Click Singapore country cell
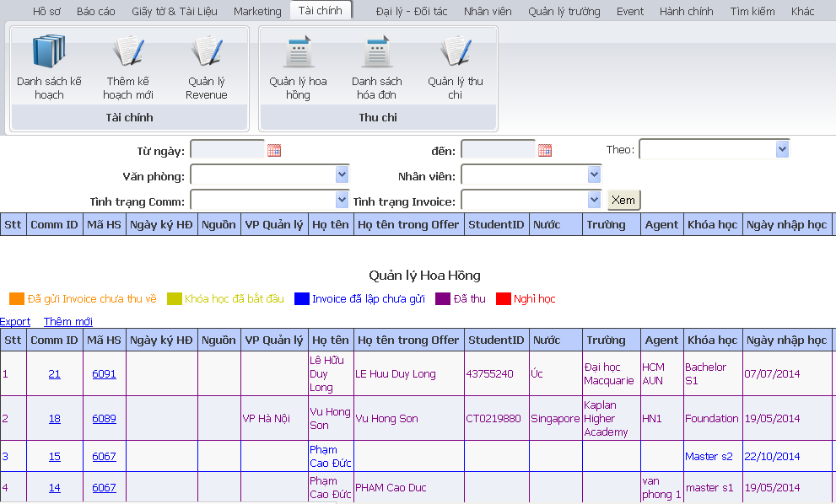The width and height of the screenshot is (836, 504). (x=555, y=419)
